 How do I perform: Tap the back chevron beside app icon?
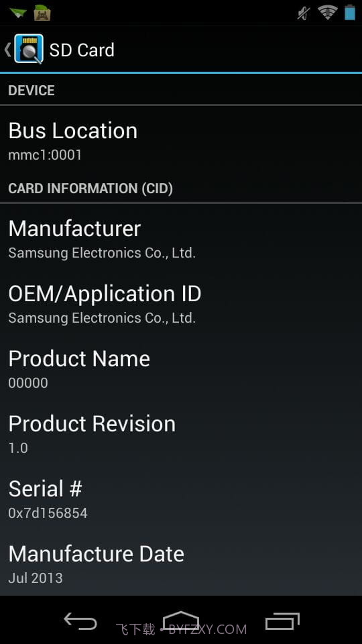tap(7, 49)
